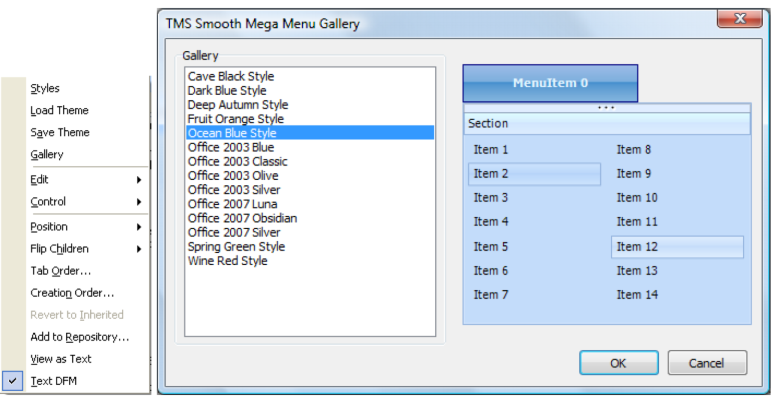Choose View as Text menu entry
This screenshot has height=397, width=778.
pos(61,359)
